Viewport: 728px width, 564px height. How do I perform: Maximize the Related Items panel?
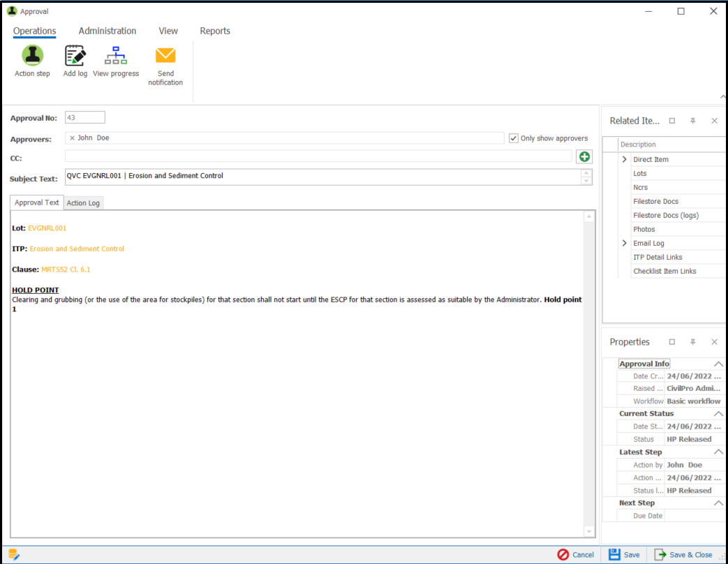click(672, 121)
